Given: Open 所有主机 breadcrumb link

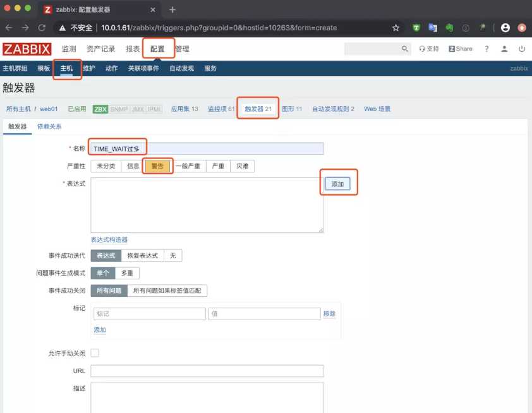Looking at the screenshot, I should point(18,109).
